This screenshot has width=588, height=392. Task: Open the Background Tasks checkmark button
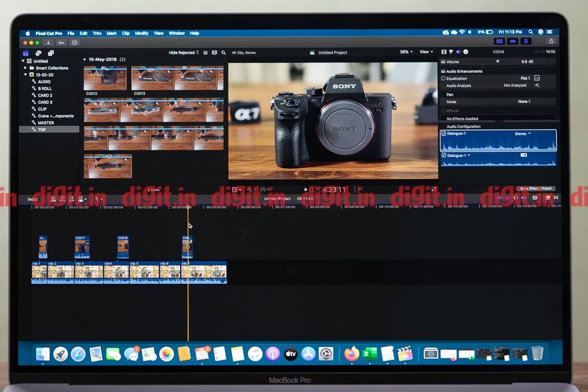coord(75,43)
